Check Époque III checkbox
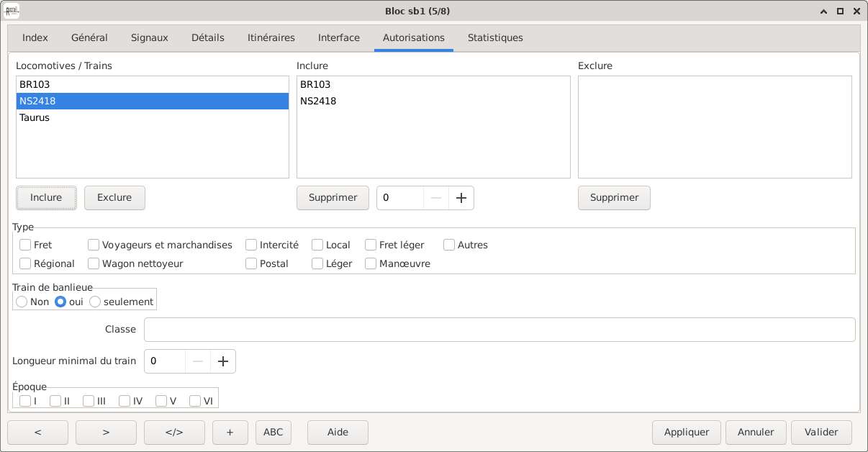The width and height of the screenshot is (868, 452). click(89, 401)
